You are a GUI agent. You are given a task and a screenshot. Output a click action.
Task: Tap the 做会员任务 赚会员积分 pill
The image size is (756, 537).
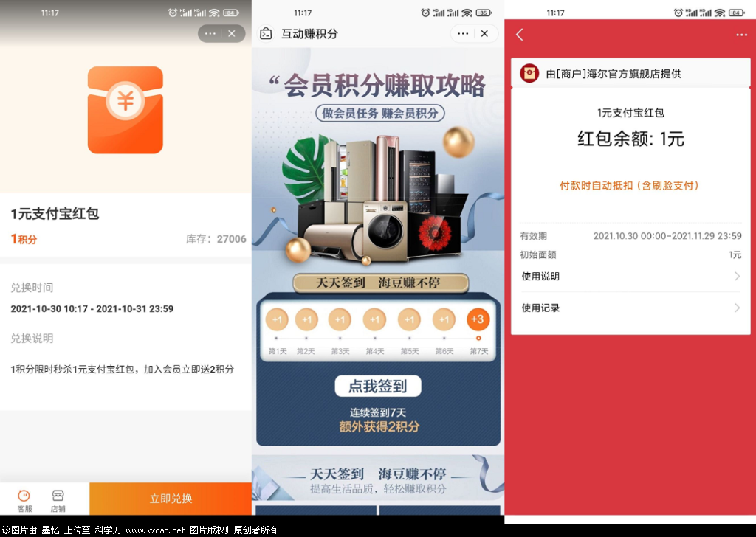click(380, 113)
